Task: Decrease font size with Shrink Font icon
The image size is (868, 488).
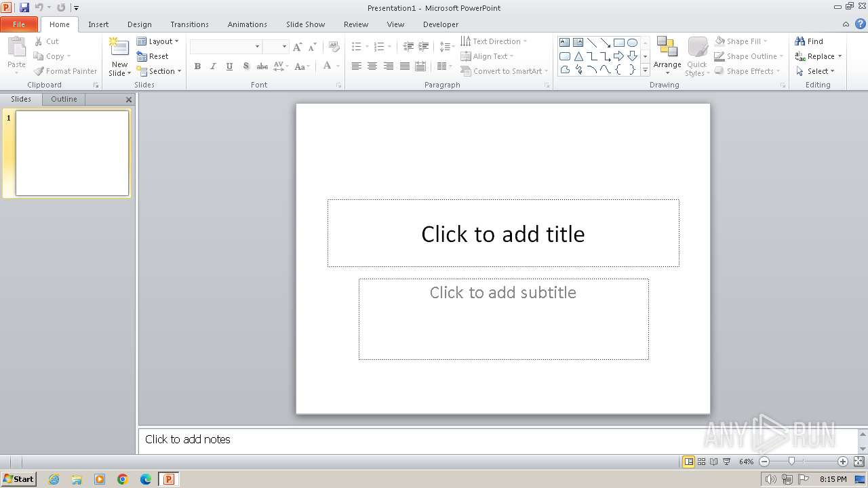Action: coord(312,47)
